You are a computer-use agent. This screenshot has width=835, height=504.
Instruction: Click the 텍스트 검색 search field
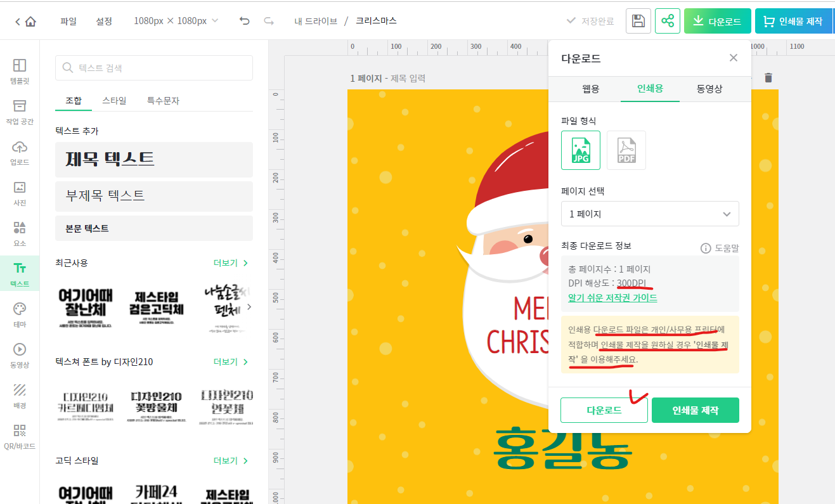[154, 68]
